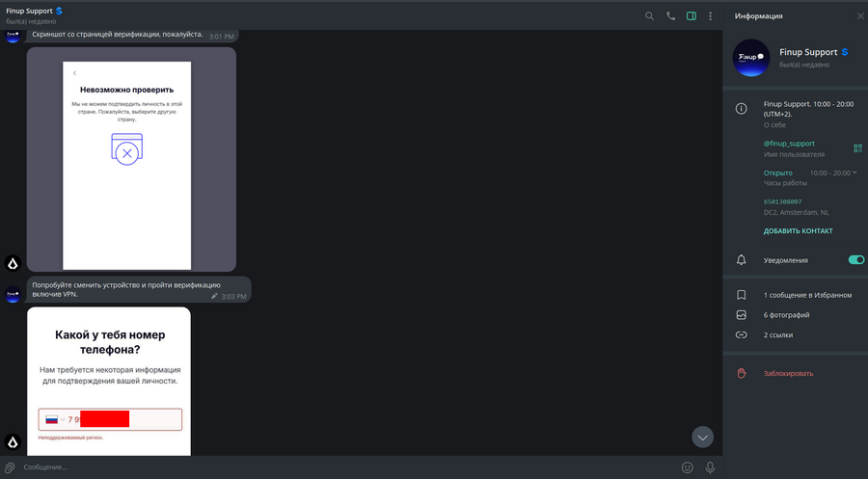This screenshot has width=868, height=479.
Task: Attach a file with paperclip icon
Action: [10, 467]
